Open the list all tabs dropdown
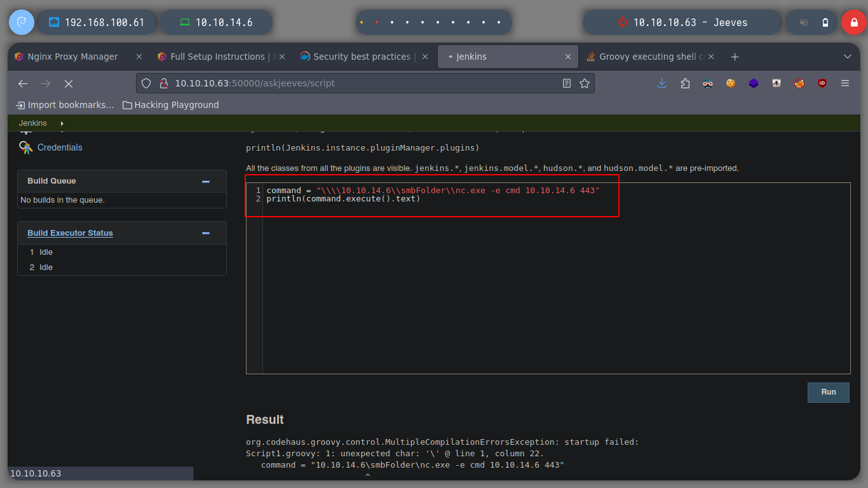 point(847,57)
